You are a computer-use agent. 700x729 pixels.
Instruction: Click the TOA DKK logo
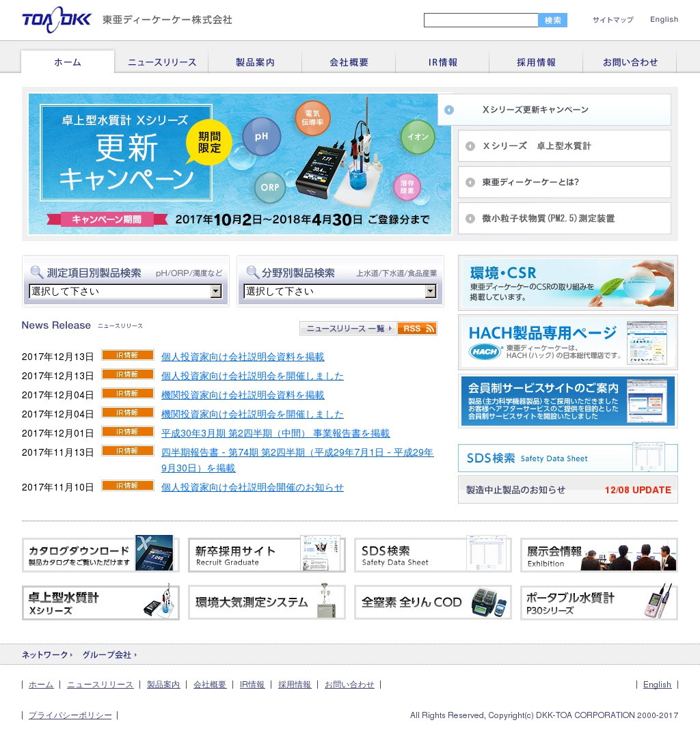57,20
